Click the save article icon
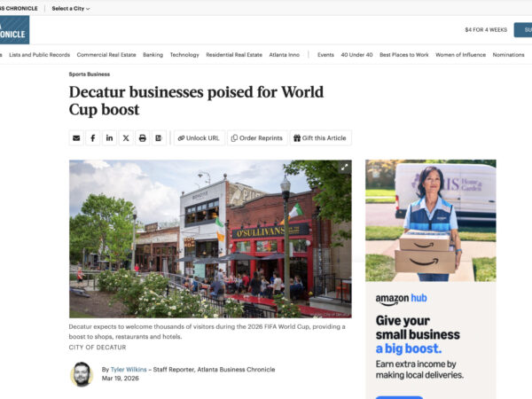The image size is (532, 399). click(x=159, y=138)
